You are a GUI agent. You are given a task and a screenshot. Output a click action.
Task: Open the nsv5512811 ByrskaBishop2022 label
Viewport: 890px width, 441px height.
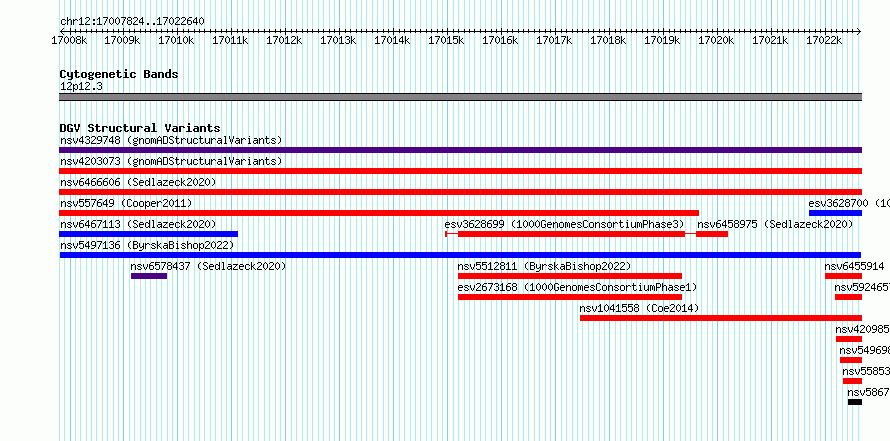coord(544,266)
